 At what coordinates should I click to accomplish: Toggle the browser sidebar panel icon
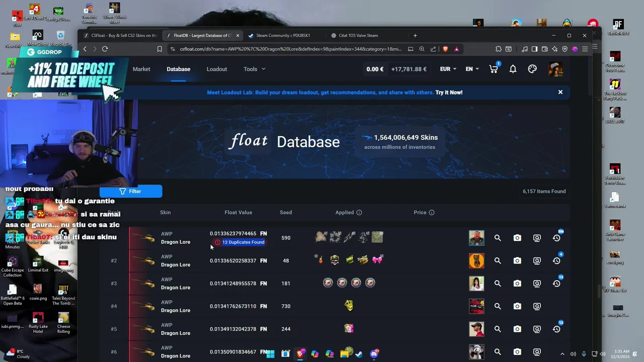click(x=534, y=49)
